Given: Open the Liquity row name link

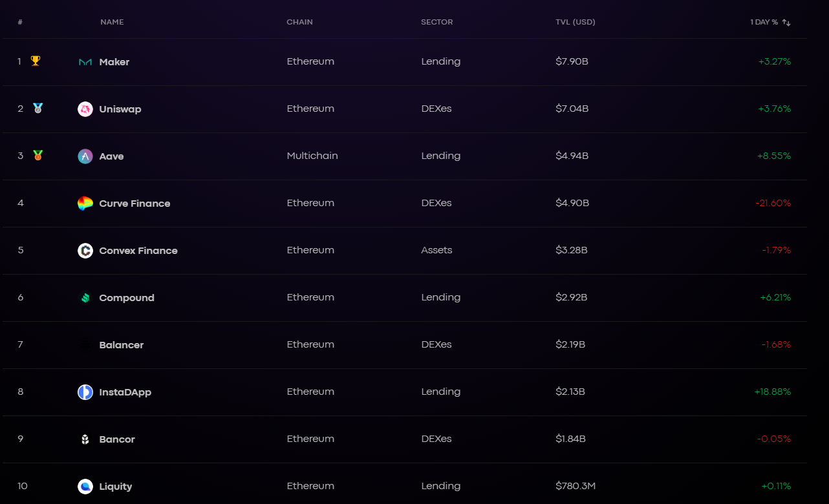Looking at the screenshot, I should point(116,487).
